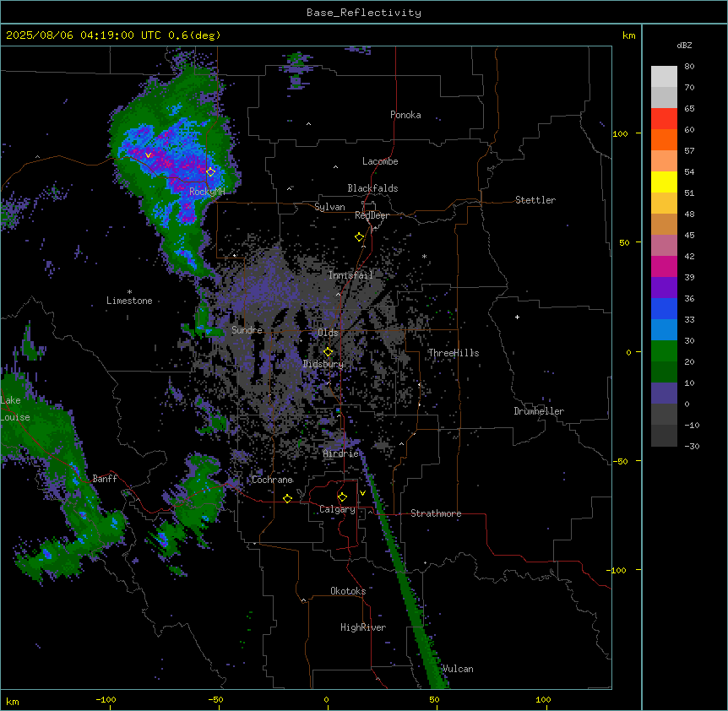This screenshot has height=711, width=728.
Task: Click the yellow diamond marker beside RockyMH
Action: (210, 171)
